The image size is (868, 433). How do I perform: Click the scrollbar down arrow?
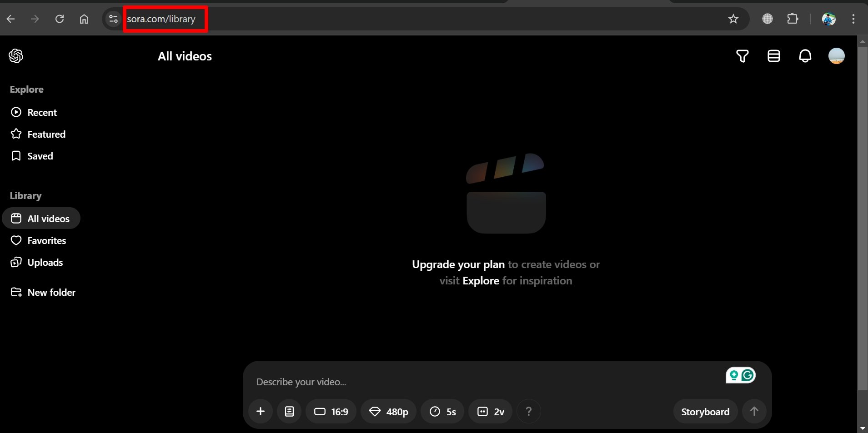(863, 428)
